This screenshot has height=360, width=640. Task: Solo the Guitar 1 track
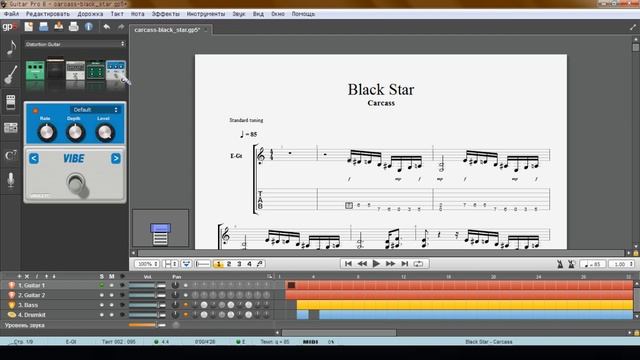[x=102, y=285]
